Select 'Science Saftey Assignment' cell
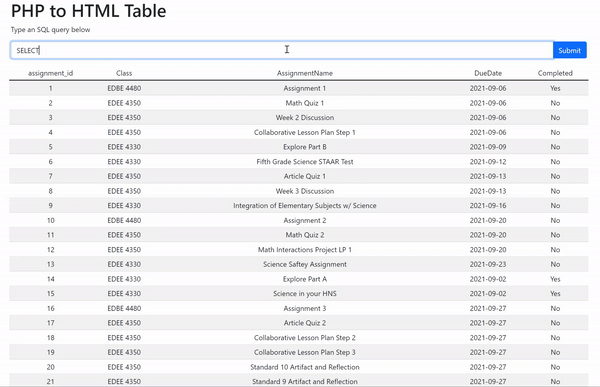This screenshot has width=600, height=387. point(305,264)
